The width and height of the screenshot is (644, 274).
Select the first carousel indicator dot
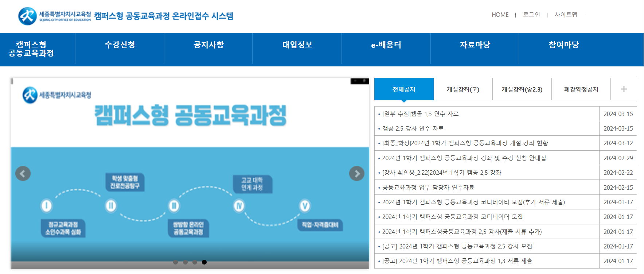[176, 262]
